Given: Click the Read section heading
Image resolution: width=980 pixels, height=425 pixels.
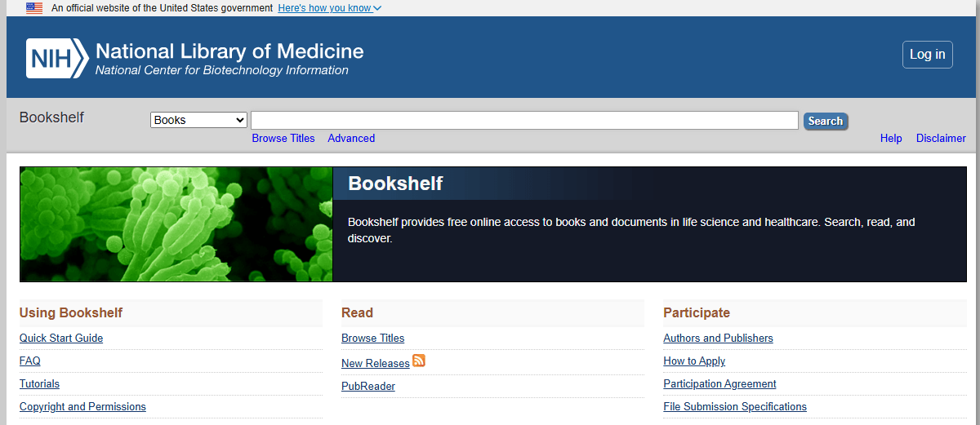Looking at the screenshot, I should [358, 313].
